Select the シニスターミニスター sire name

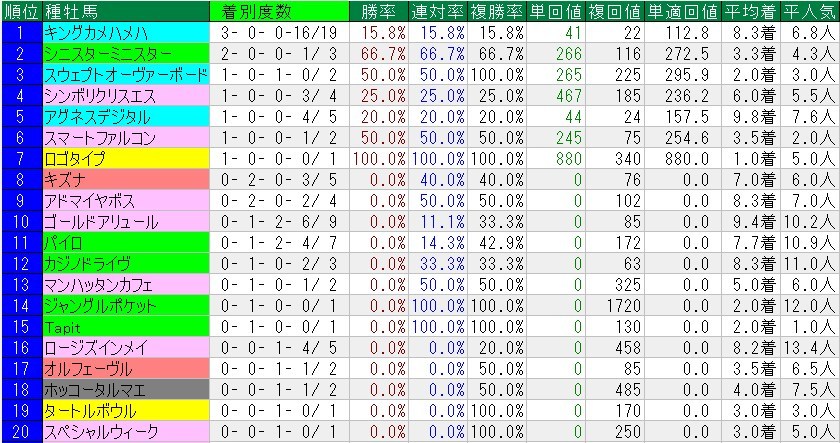(x=126, y=54)
